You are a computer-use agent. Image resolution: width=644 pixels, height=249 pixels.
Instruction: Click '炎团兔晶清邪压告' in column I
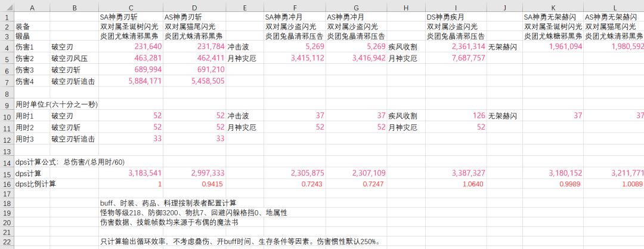456,36
